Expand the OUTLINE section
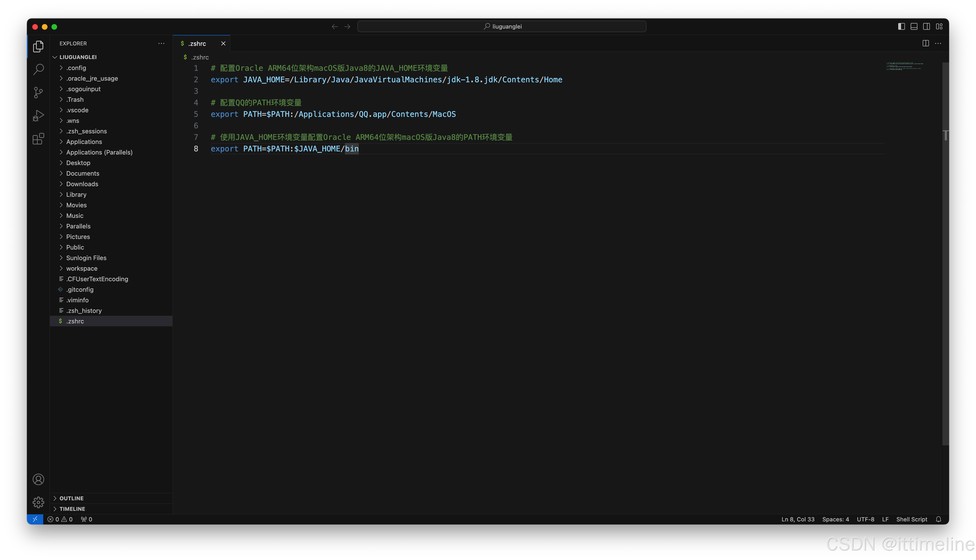This screenshot has height=560, width=976. click(x=71, y=498)
